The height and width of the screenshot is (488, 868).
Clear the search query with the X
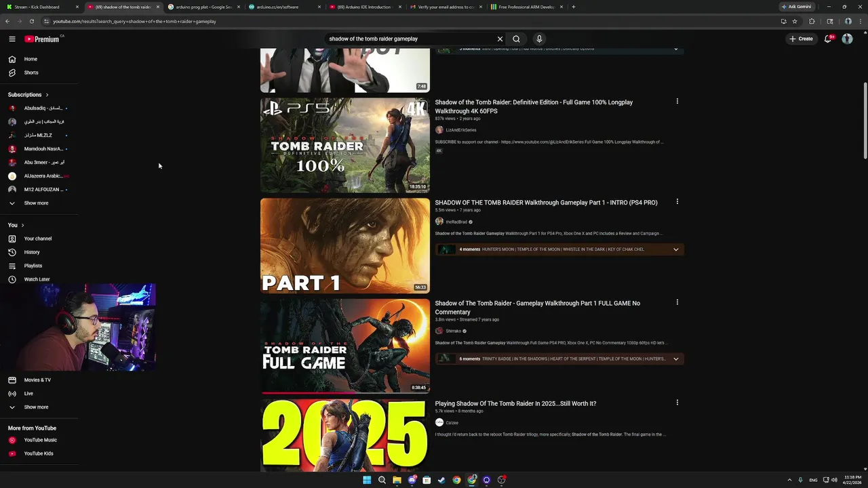[x=500, y=39]
